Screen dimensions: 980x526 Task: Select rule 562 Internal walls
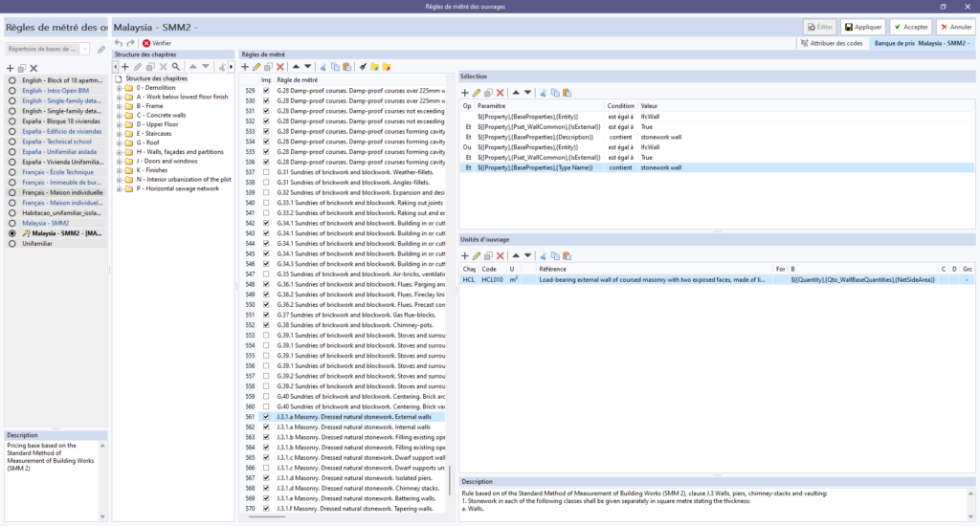pyautogui.click(x=354, y=427)
